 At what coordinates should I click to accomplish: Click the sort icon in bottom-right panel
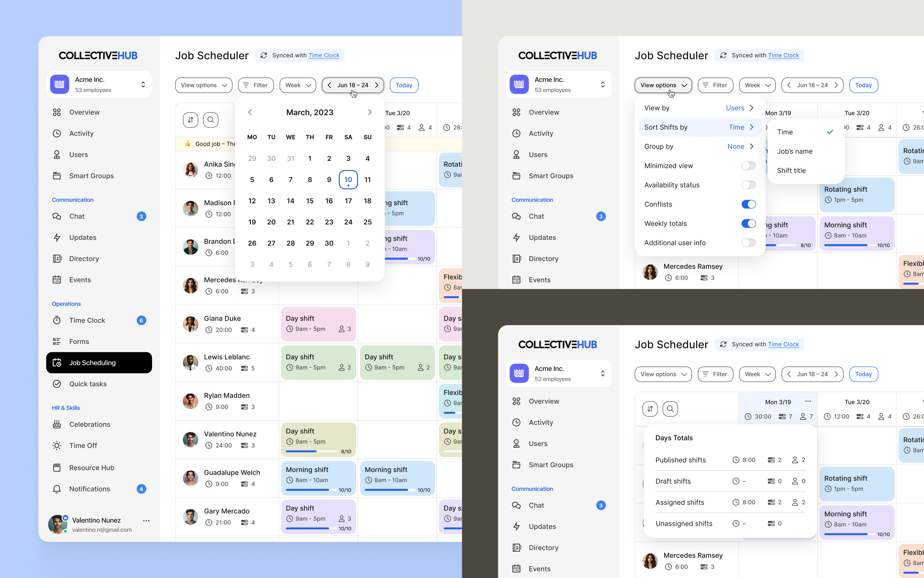[x=650, y=409]
